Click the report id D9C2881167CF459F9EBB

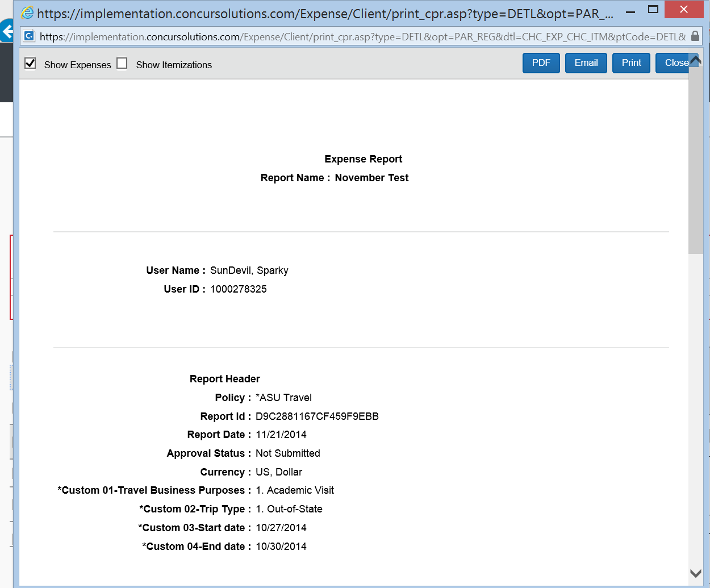[x=317, y=416]
